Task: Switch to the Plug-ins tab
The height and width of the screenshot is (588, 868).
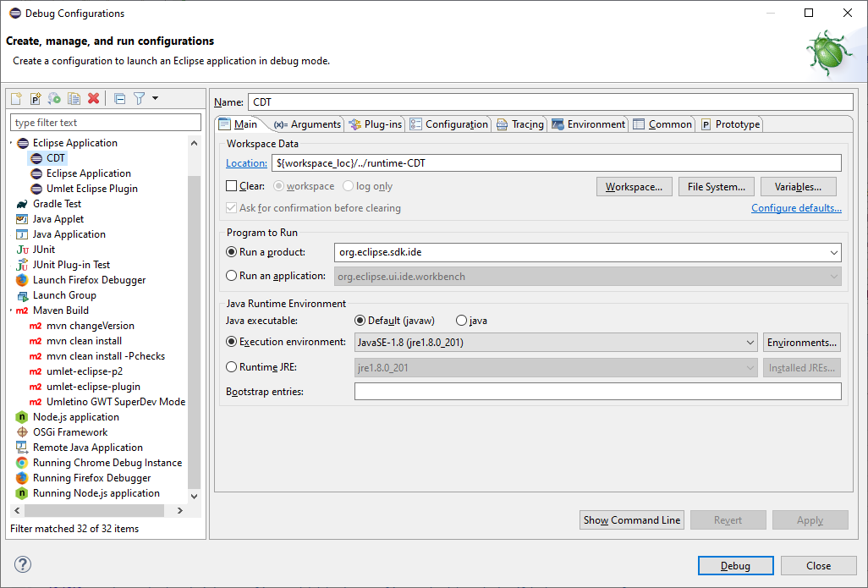Action: pyautogui.click(x=376, y=124)
